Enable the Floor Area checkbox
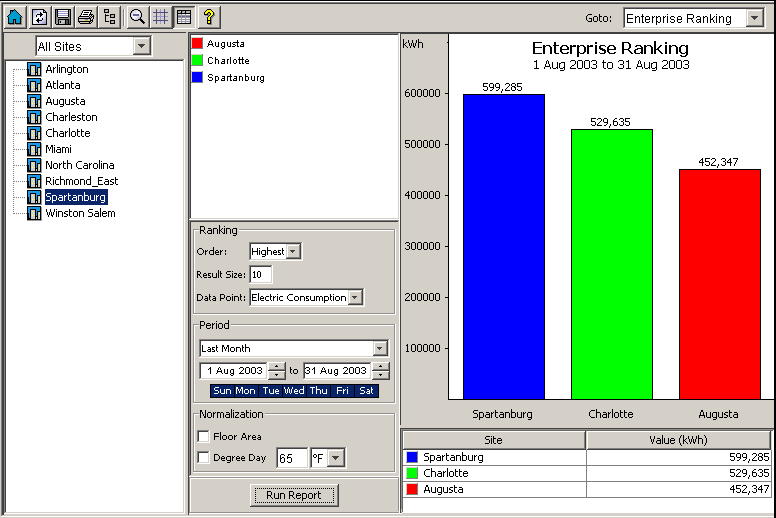This screenshot has height=518, width=776. click(x=204, y=436)
